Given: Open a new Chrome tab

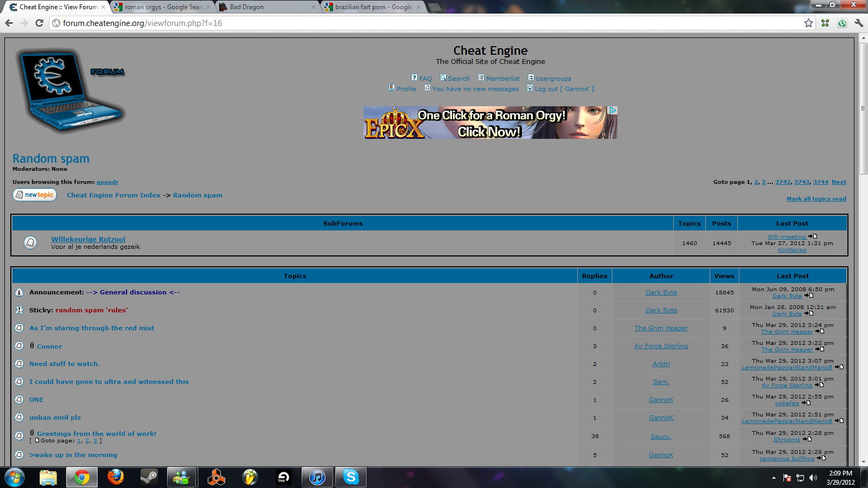Looking at the screenshot, I should coord(434,7).
